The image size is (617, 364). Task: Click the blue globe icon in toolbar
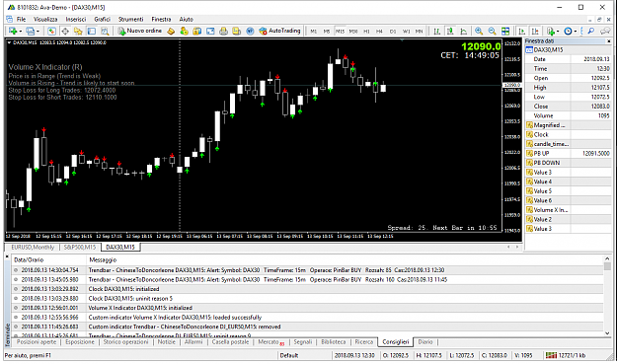tap(250, 31)
